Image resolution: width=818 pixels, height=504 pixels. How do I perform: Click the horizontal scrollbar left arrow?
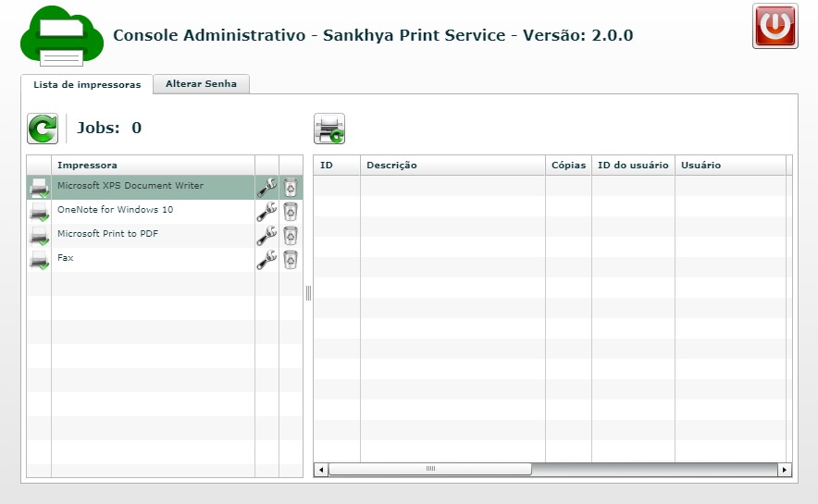tap(321, 470)
